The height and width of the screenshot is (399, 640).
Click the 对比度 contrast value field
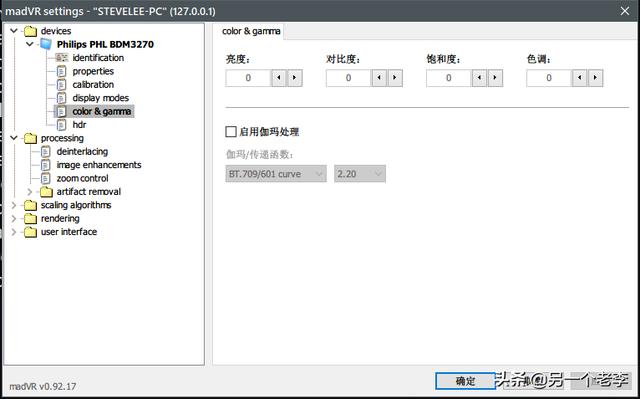pos(349,78)
